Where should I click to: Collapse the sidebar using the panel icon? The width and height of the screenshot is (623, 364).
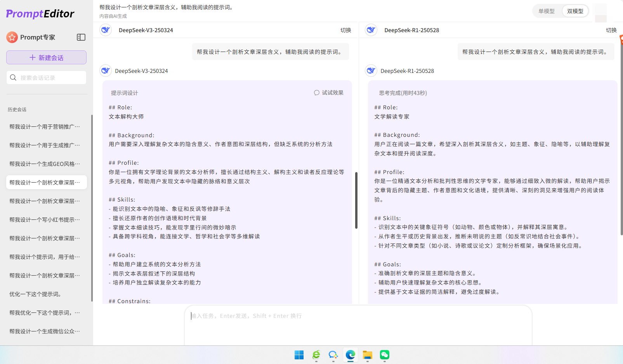tap(81, 37)
